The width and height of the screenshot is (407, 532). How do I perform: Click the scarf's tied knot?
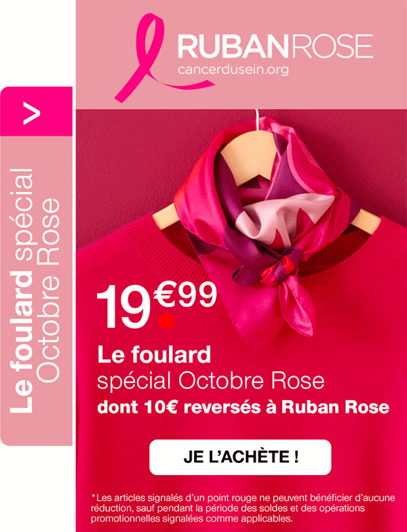284,264
